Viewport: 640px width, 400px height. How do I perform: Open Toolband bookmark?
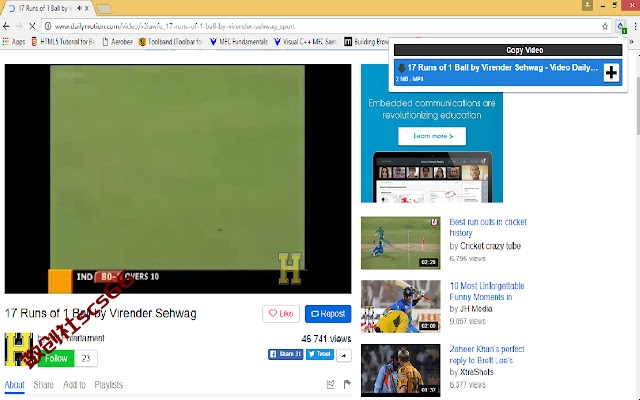[x=171, y=42]
